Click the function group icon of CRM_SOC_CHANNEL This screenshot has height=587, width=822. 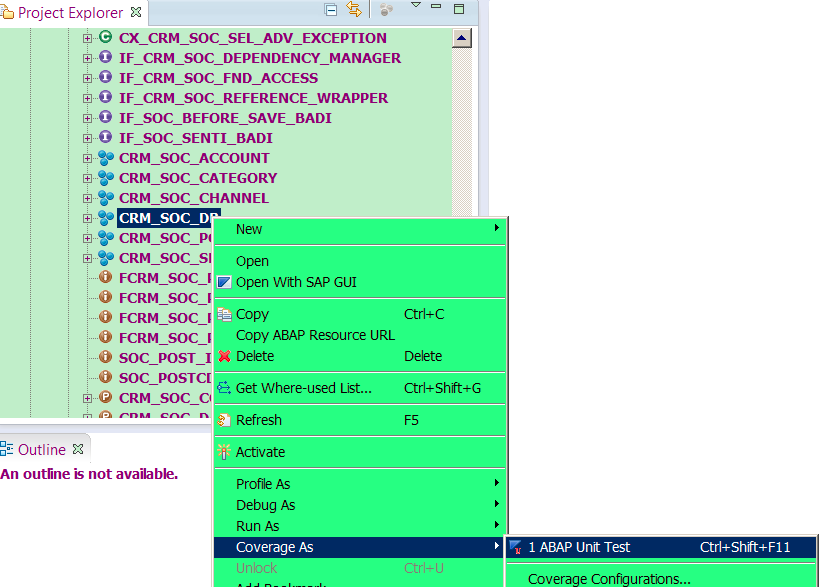[x=106, y=198]
